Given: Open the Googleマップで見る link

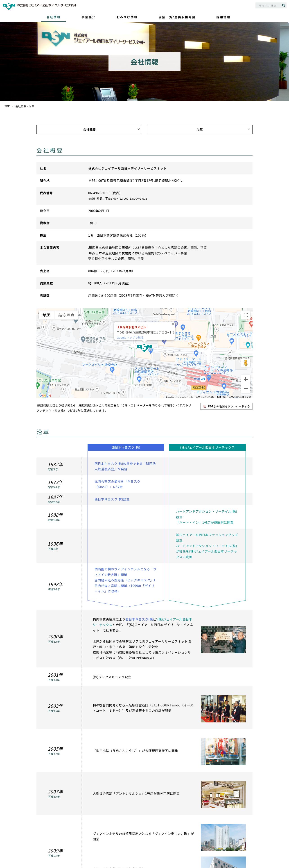Looking at the screenshot, I should click(x=130, y=338).
